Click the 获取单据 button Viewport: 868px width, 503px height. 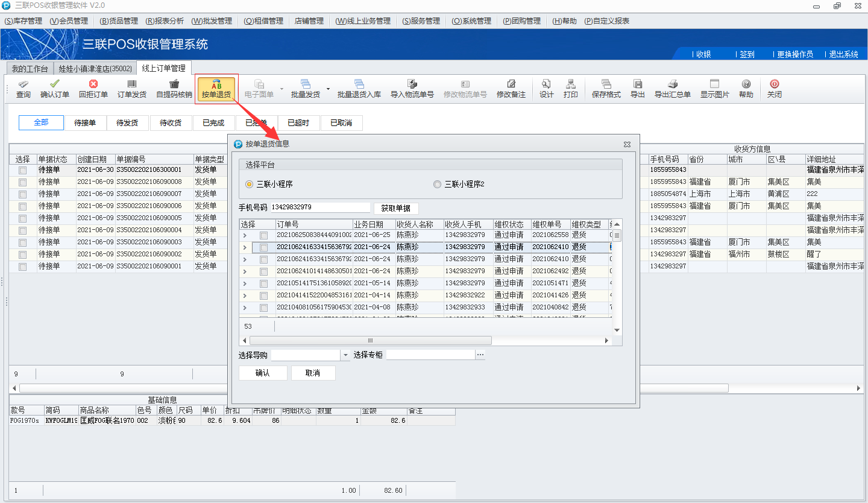396,208
